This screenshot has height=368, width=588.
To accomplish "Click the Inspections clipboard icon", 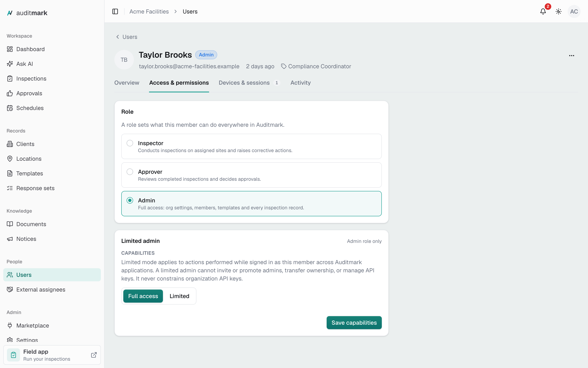I will click(10, 79).
